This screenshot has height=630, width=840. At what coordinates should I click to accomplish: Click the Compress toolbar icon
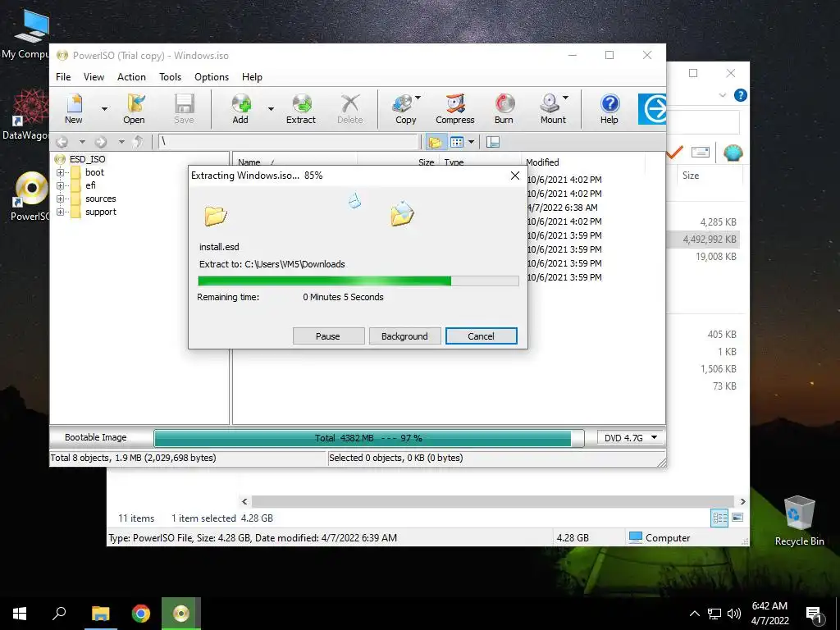[455, 109]
